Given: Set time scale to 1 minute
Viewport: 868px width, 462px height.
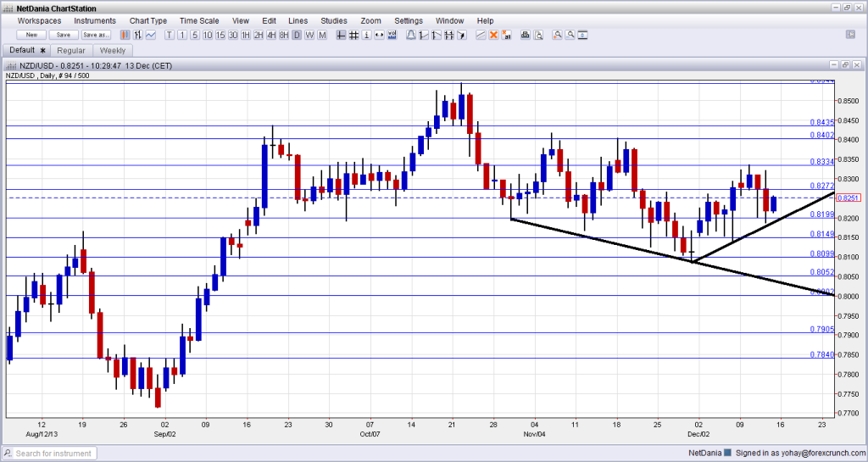Looking at the screenshot, I should 182,35.
